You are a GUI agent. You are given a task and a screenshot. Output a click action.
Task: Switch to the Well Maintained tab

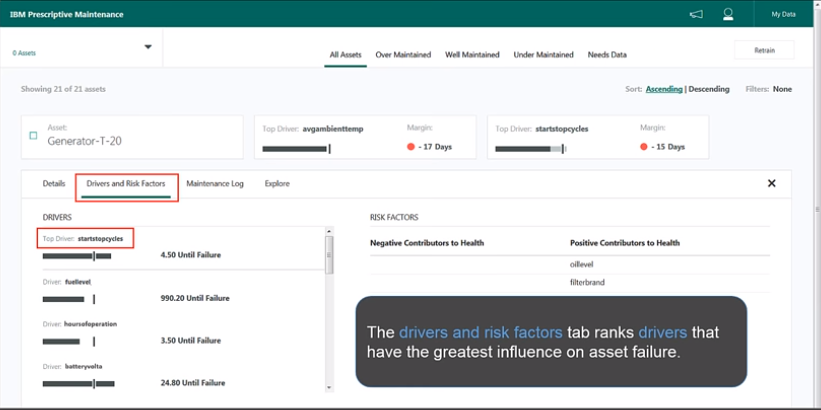(x=472, y=55)
